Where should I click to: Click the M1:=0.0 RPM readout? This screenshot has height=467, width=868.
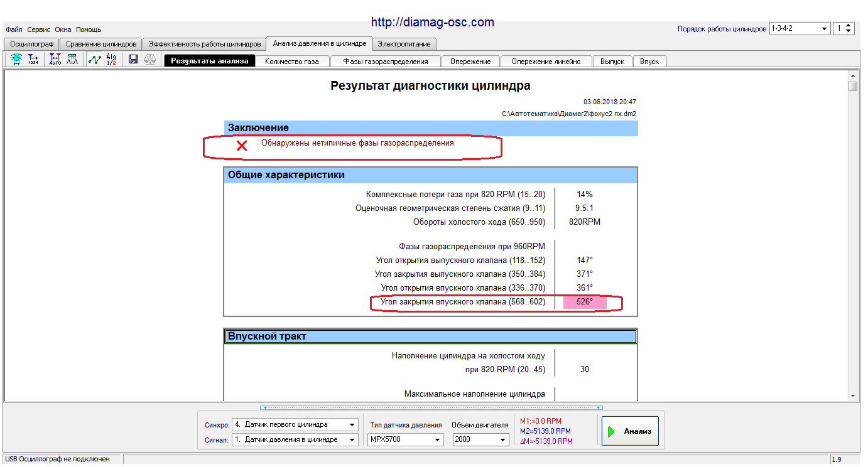click(541, 421)
